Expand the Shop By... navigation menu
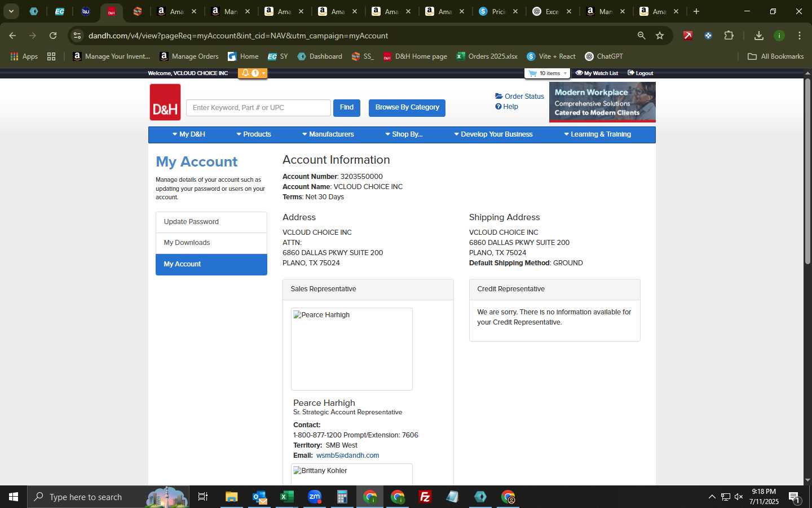This screenshot has height=508, width=812. 404,134
